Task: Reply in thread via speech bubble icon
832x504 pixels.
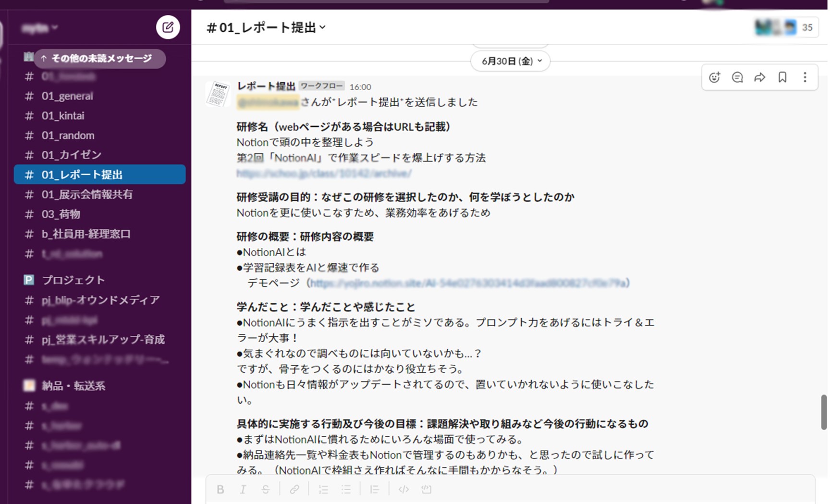Action: pyautogui.click(x=737, y=77)
